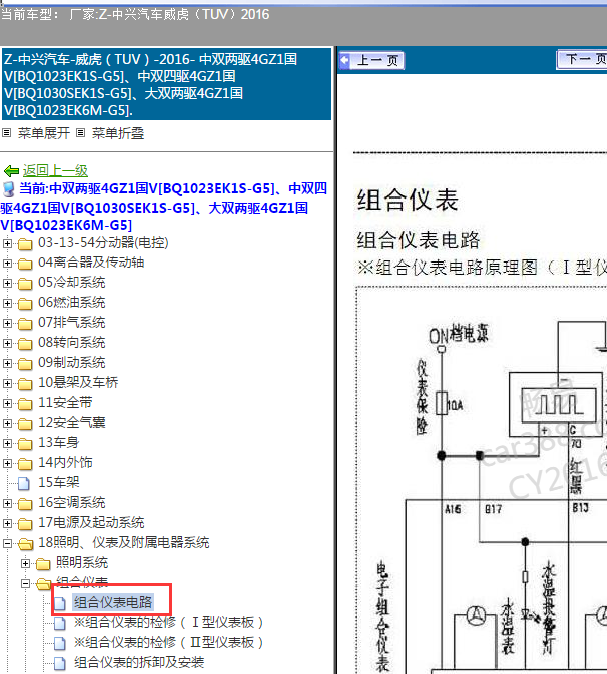Click the Ⅱ型仪表板 检修 document icon
The width and height of the screenshot is (607, 674).
click(60, 643)
